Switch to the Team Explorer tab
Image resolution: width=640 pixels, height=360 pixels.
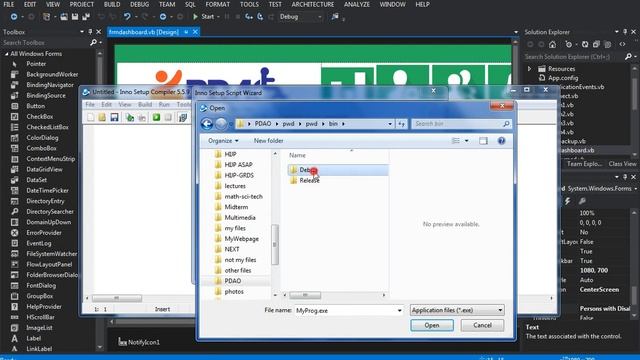(584, 164)
